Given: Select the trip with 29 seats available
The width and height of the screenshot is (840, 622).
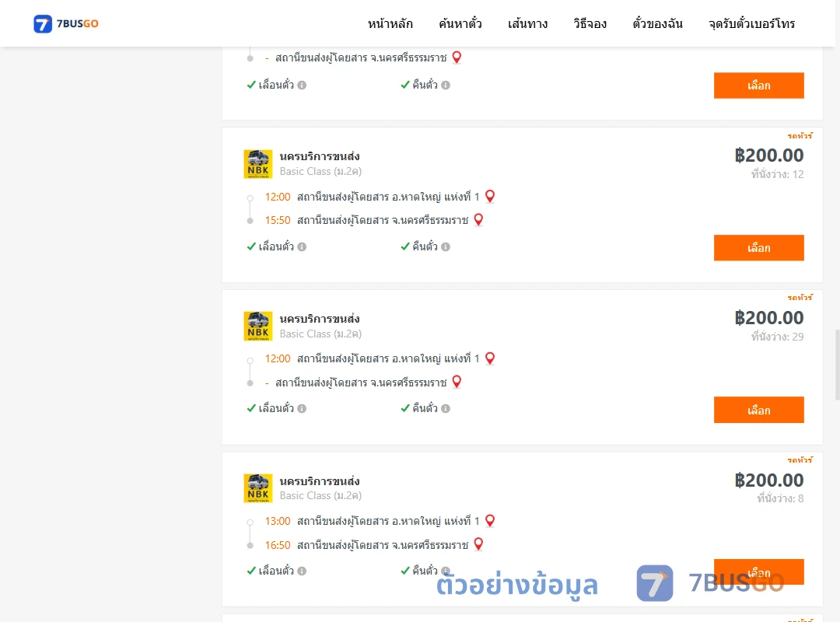Looking at the screenshot, I should pyautogui.click(x=758, y=410).
